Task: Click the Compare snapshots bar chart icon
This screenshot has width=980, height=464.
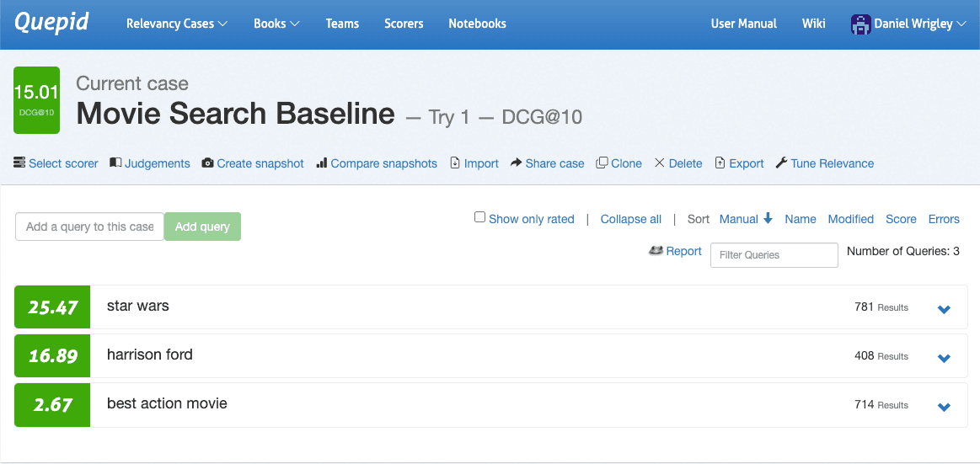Action: coord(322,163)
